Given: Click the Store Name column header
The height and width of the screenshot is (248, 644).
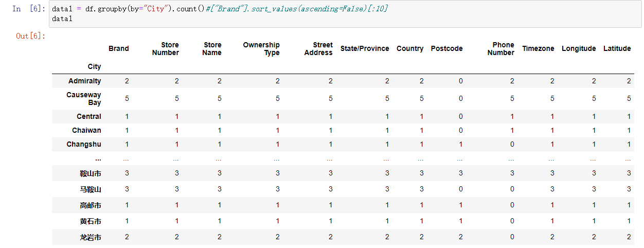Looking at the screenshot, I should [212, 48].
